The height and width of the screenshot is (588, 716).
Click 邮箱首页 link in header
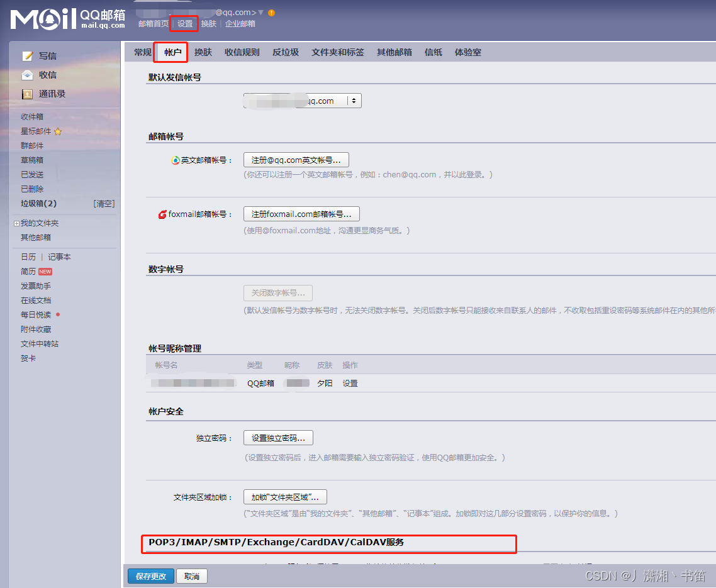154,24
